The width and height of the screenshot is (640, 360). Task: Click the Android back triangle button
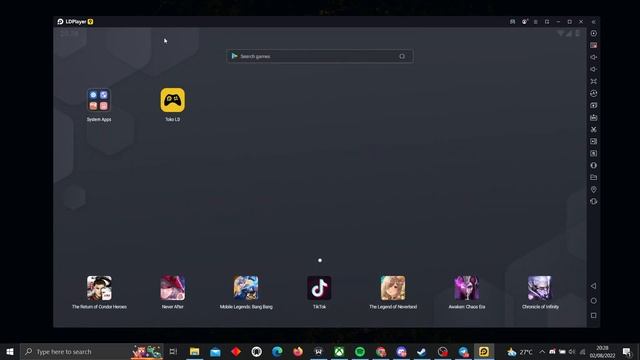593,286
